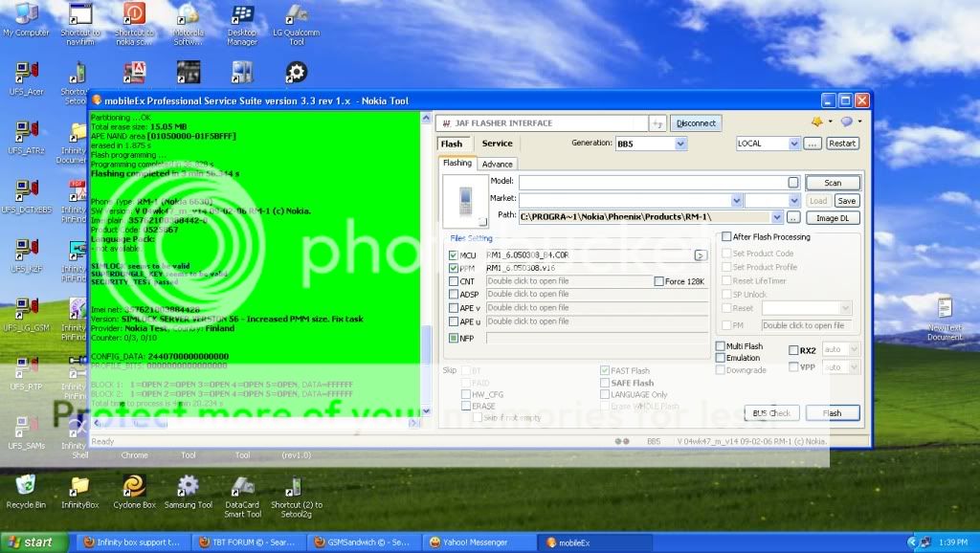Open the LOCAL dropdown
The image size is (980, 553).
pyautogui.click(x=793, y=144)
